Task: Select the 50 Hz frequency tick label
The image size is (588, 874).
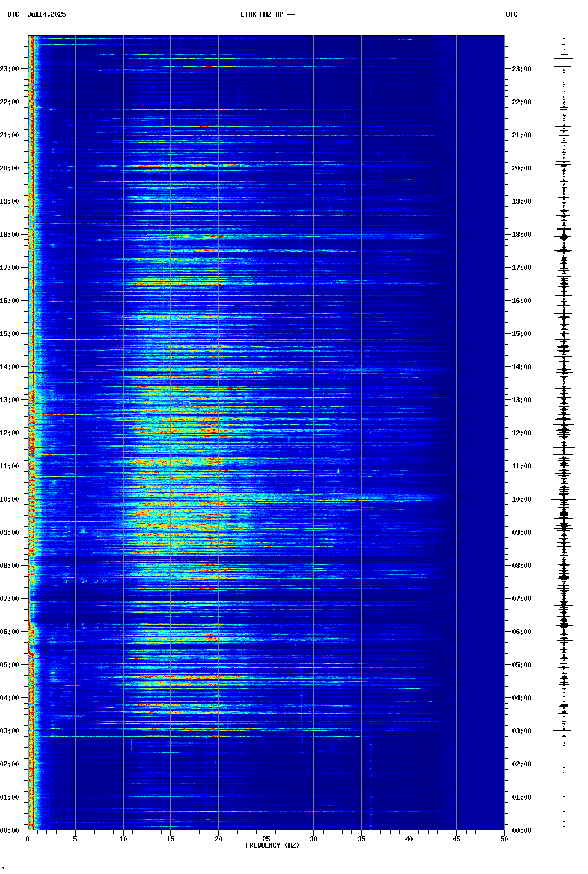Action: (504, 839)
